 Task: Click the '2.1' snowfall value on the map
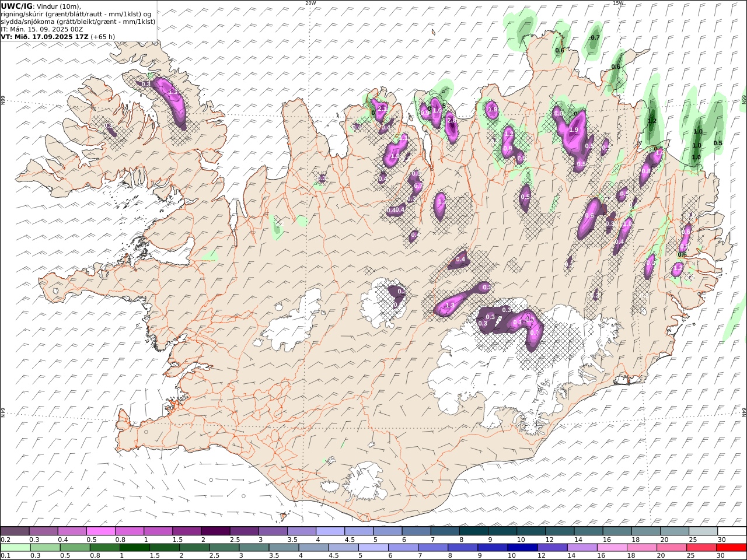pos(383,108)
